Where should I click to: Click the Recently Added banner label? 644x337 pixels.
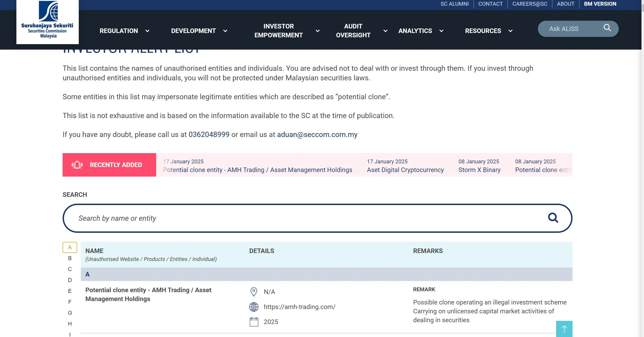pyautogui.click(x=116, y=165)
